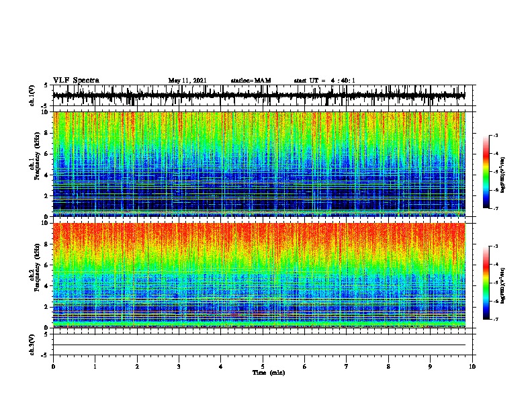Click the '10' kHz tick of ch.2 spectrogram
The image size is (532, 411).
pyautogui.click(x=45, y=224)
